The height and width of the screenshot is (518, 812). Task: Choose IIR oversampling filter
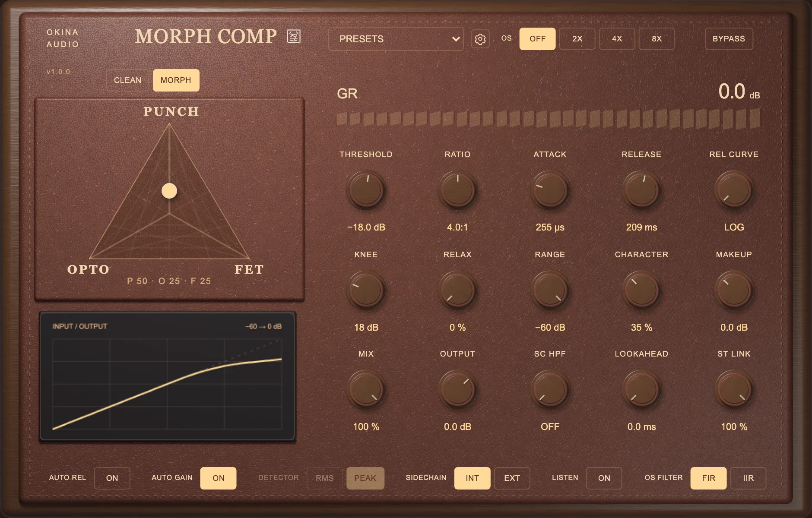point(748,478)
